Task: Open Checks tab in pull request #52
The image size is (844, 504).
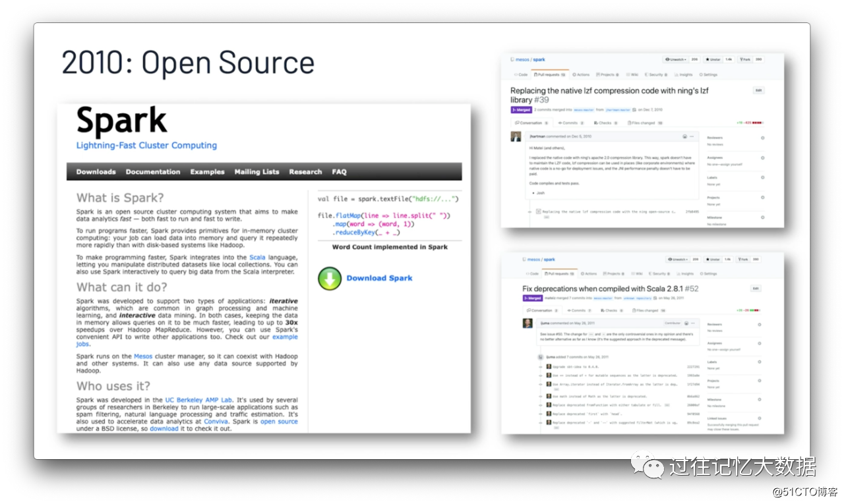Action: (x=612, y=310)
